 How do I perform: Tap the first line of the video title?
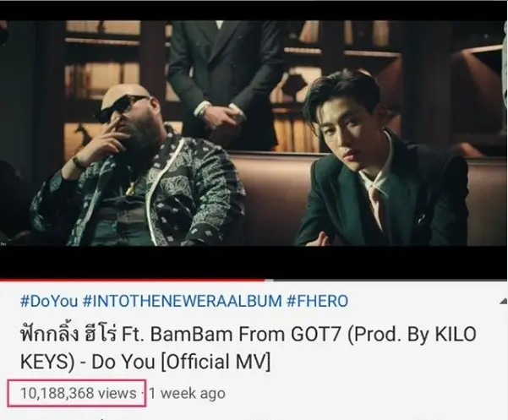(x=249, y=334)
